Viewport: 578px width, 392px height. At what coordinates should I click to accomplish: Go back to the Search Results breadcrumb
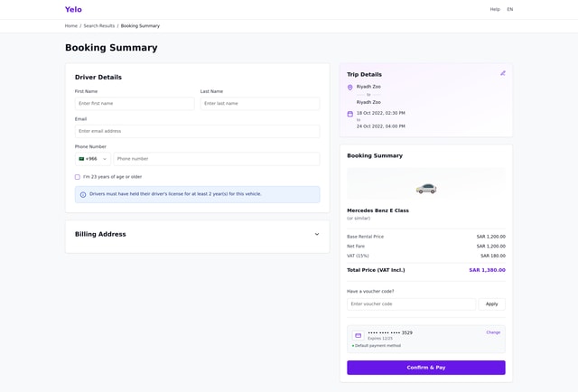[99, 26]
